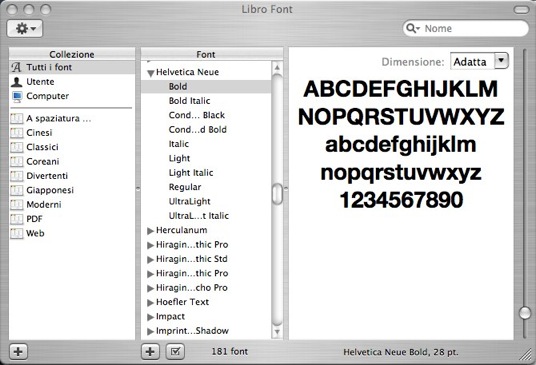
Task: Open the Giapponesi collection
Action: pyautogui.click(x=72, y=190)
